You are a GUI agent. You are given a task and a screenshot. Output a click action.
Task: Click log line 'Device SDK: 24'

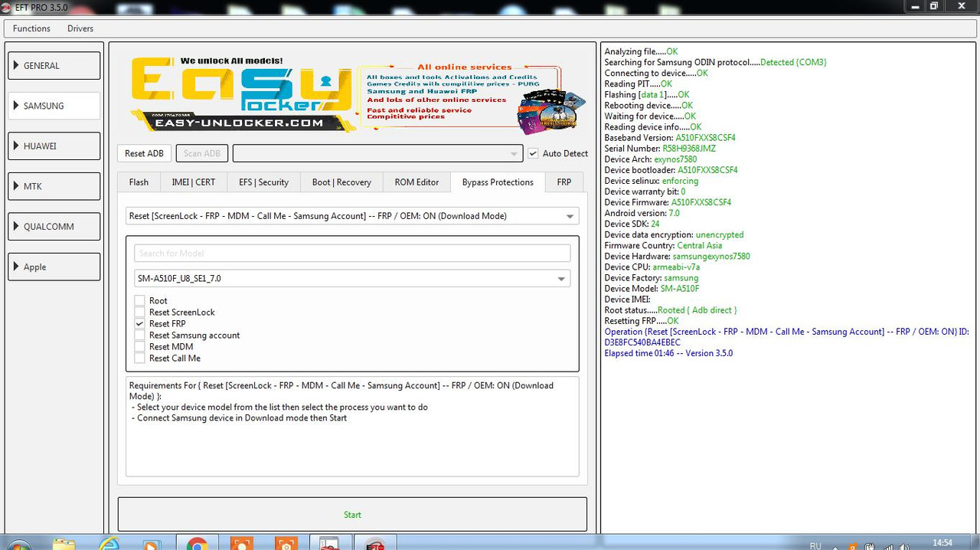(632, 224)
